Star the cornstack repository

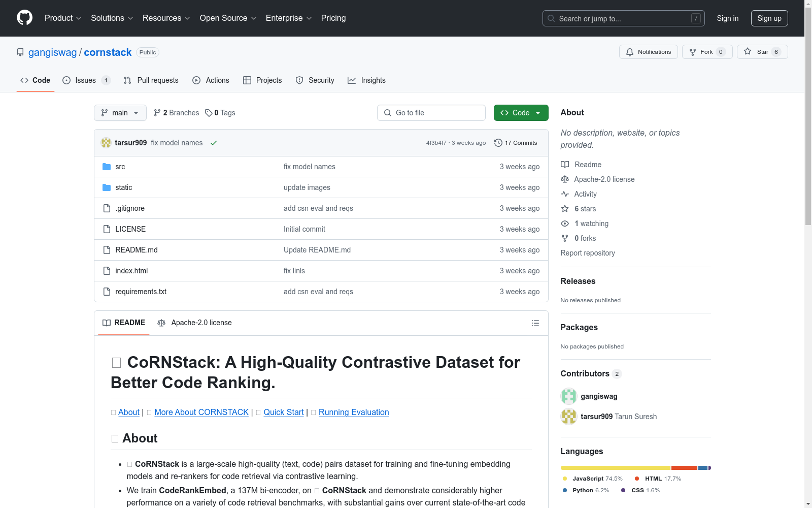click(x=762, y=52)
